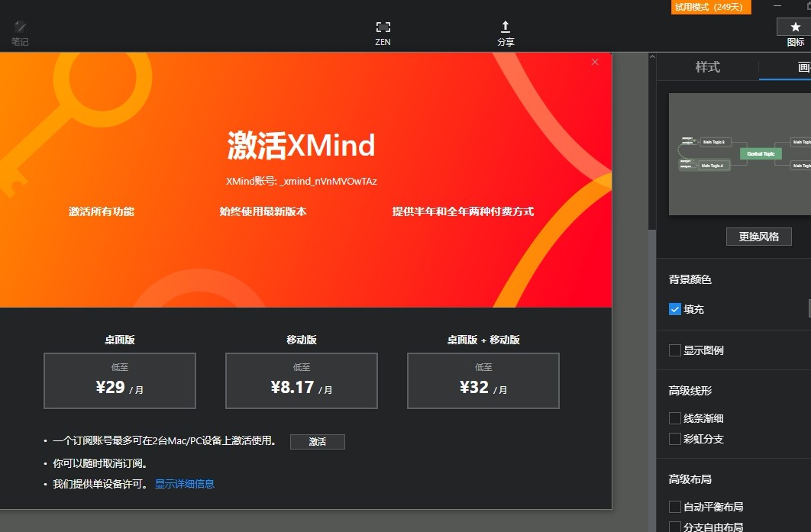Enable the 分支自由布局 checkbox
The width and height of the screenshot is (811, 532).
tap(675, 527)
